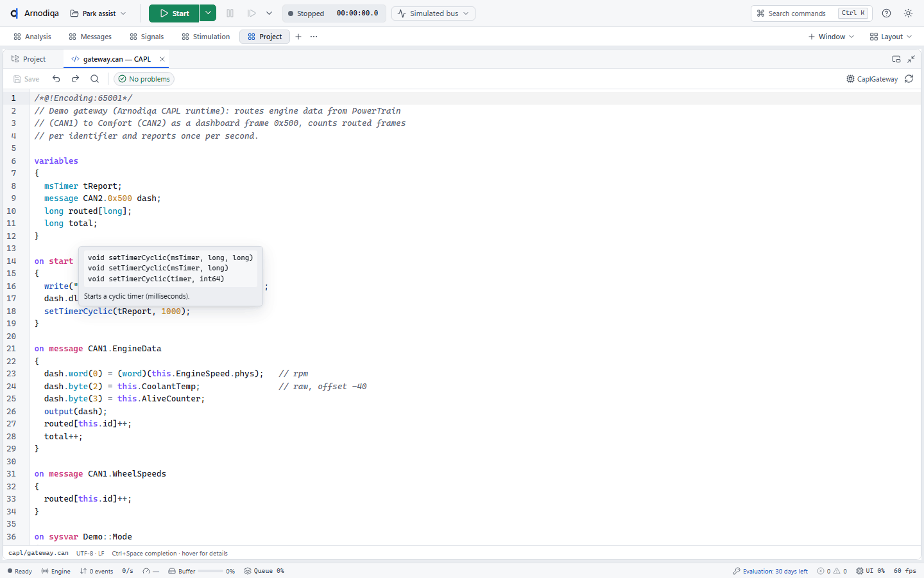This screenshot has width=924, height=578.
Task: Click the UI 0% load indicator
Action: click(870, 571)
